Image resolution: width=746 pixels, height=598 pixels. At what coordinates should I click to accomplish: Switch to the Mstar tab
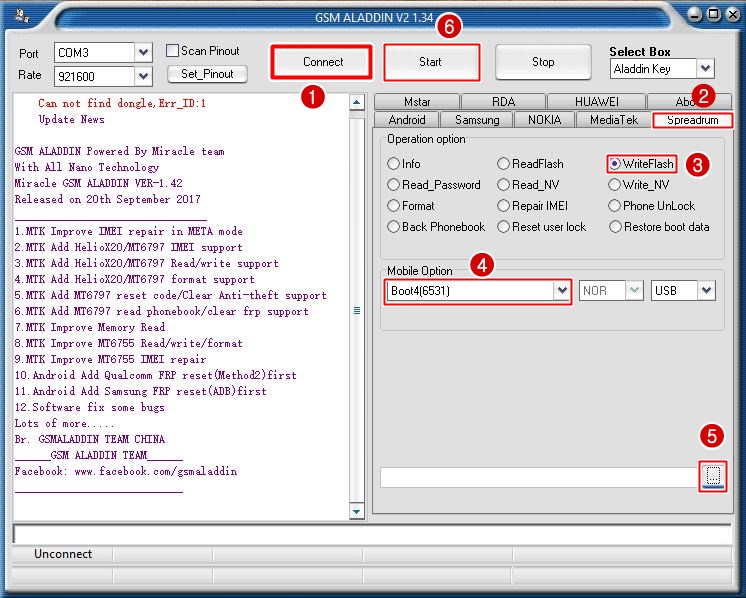pos(417,102)
